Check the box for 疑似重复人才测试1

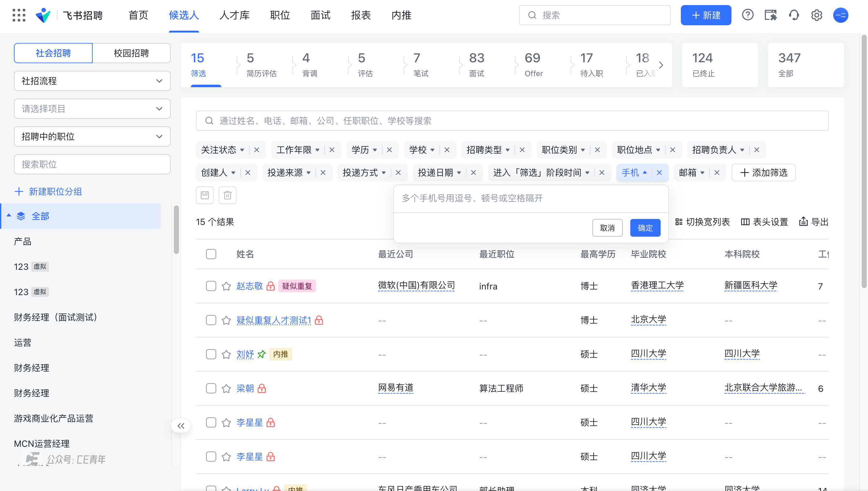click(x=211, y=320)
